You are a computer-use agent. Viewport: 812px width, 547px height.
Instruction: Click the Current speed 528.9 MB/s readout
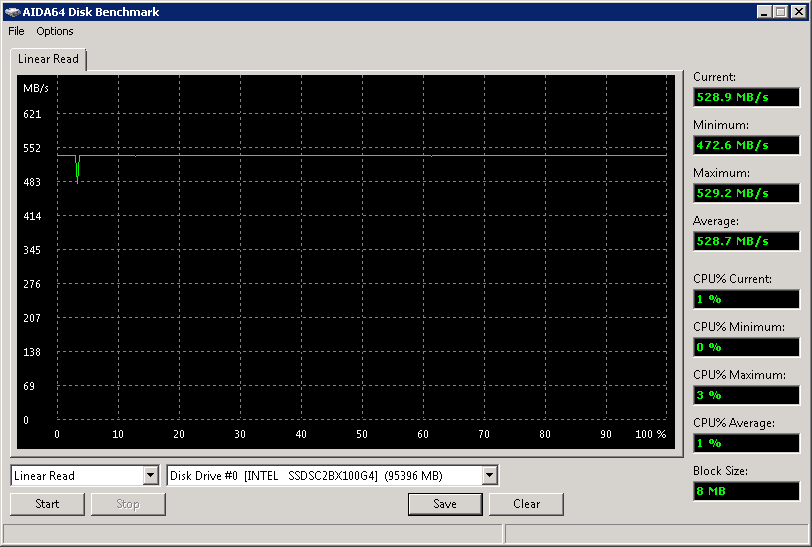(746, 97)
